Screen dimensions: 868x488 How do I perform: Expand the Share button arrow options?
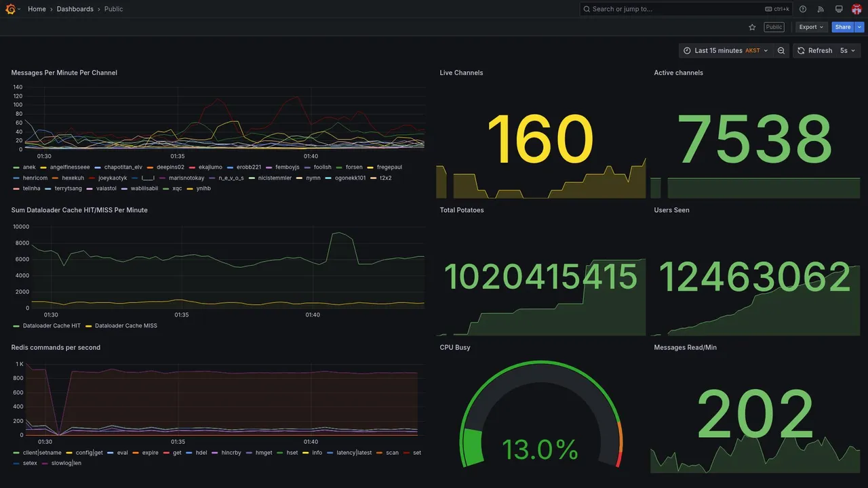click(860, 27)
